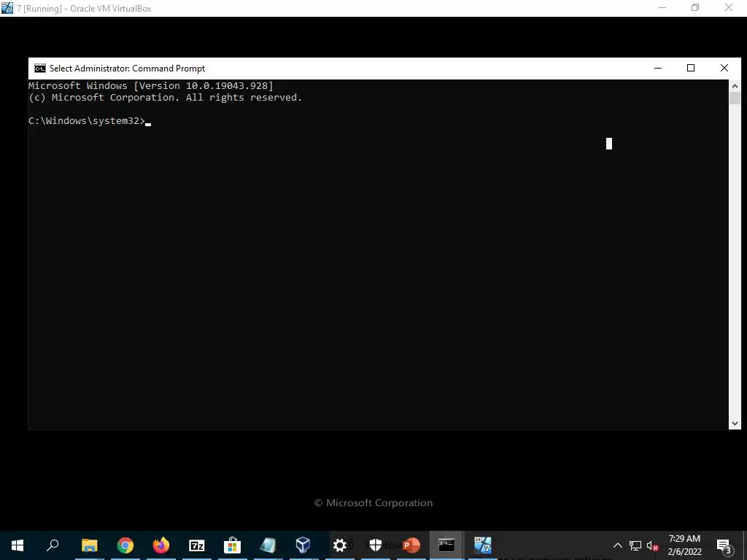Open Google Chrome from the taskbar

(125, 545)
